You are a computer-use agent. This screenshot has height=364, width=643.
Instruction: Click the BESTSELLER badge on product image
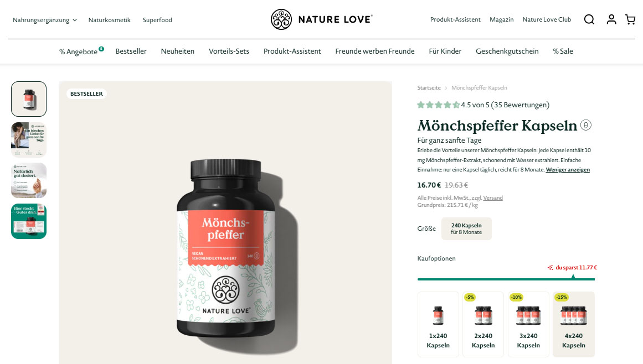point(86,93)
